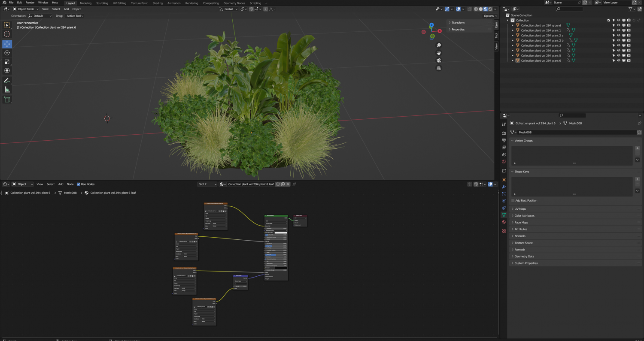Activate the Scale tool

click(x=7, y=62)
